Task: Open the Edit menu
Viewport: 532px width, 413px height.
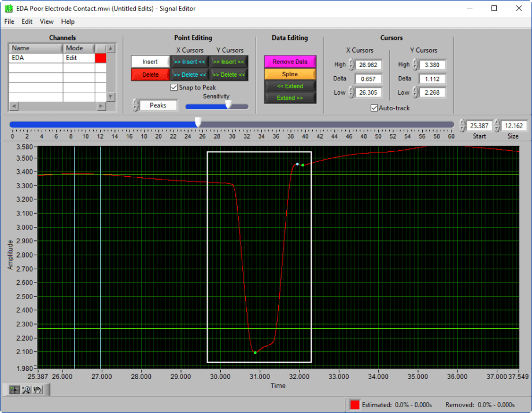Action: (x=27, y=21)
